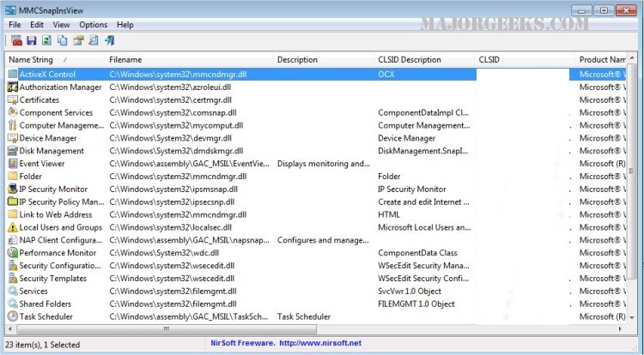Click the Security Templates row icon

tap(13, 279)
